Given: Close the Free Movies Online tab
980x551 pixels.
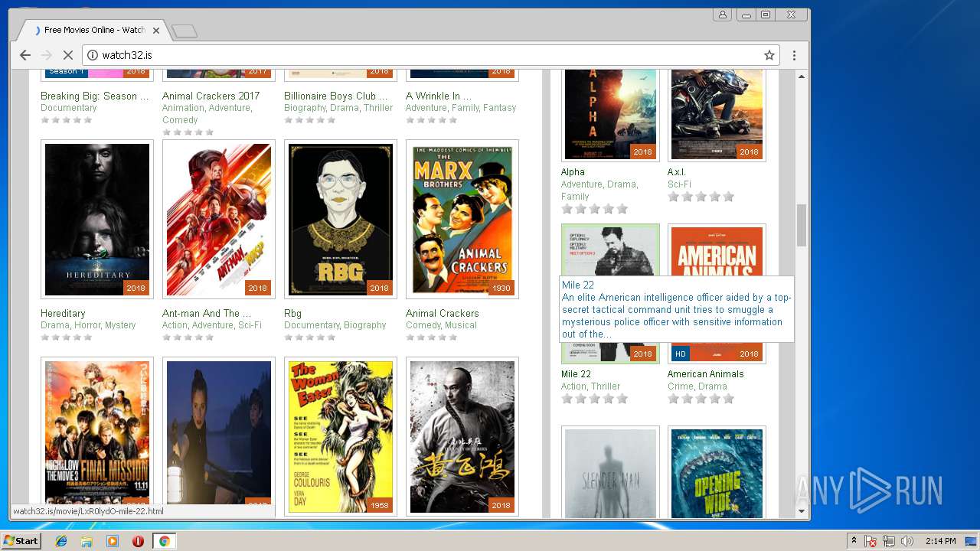Looking at the screenshot, I should [x=156, y=31].
